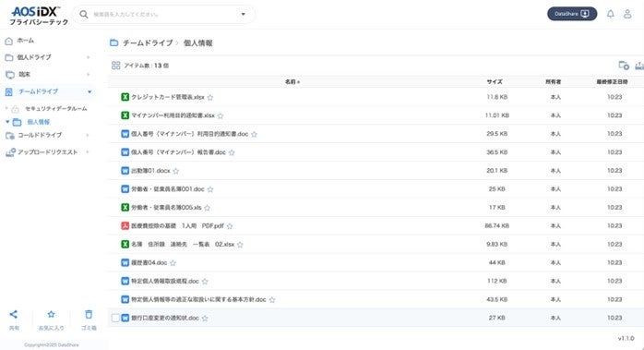644x350 pixels.
Task: Click the breadcrumb folder icon
Action: [x=114, y=42]
